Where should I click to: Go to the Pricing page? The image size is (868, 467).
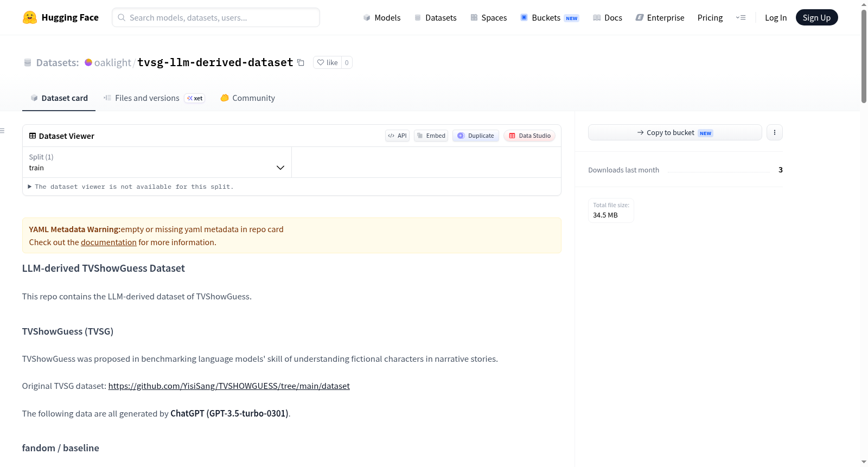point(710,17)
